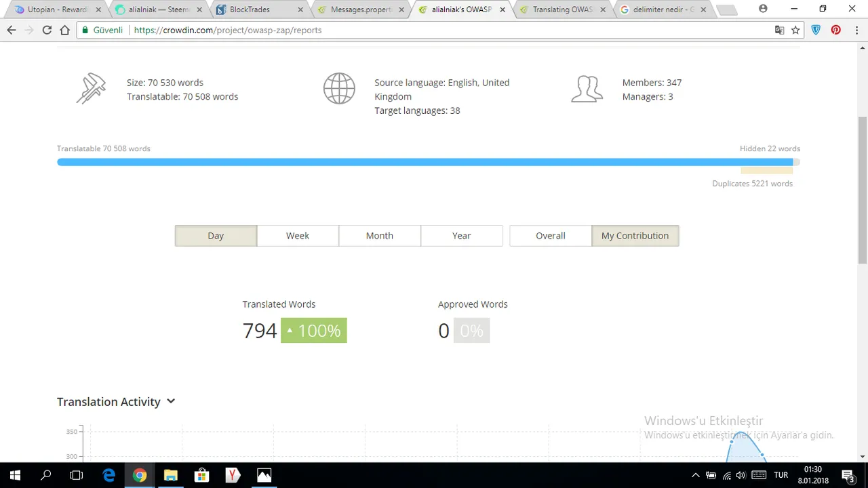View the secure site info padlock

[85, 30]
